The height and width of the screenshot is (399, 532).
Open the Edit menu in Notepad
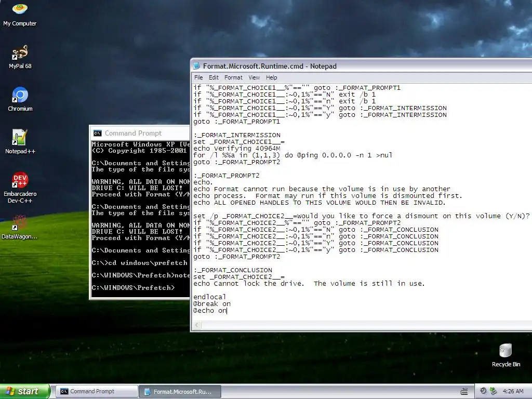[x=214, y=77]
